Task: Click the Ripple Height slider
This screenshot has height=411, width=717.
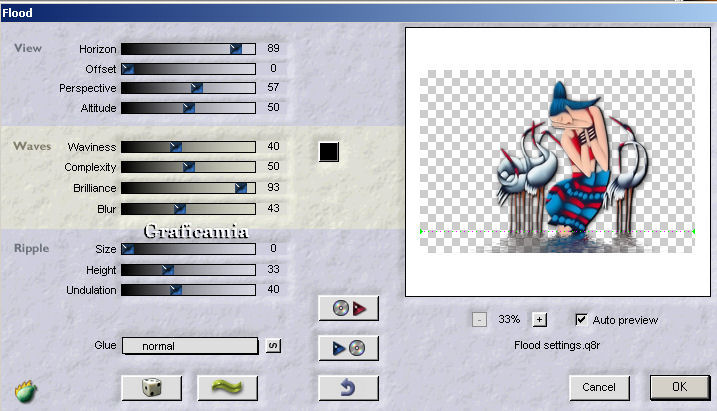Action: click(x=188, y=270)
